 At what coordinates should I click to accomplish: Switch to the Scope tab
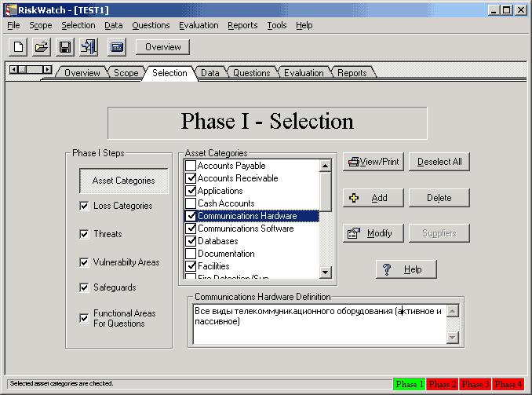(126, 73)
